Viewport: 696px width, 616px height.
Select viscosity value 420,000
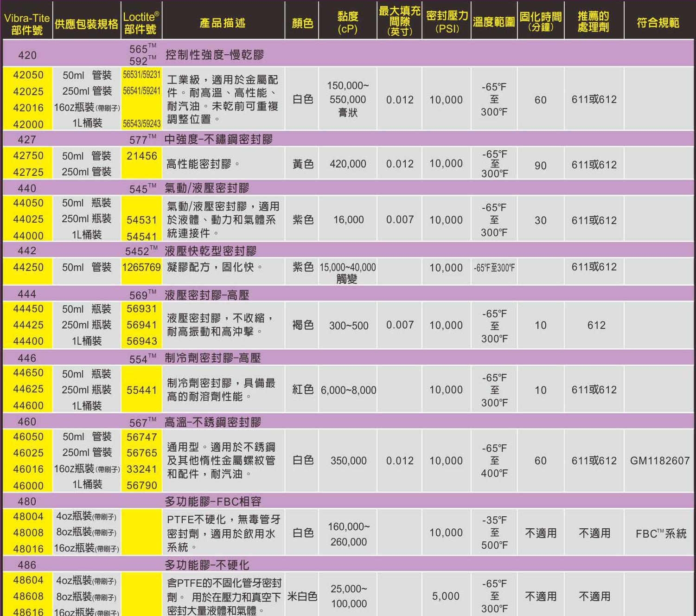click(x=348, y=164)
